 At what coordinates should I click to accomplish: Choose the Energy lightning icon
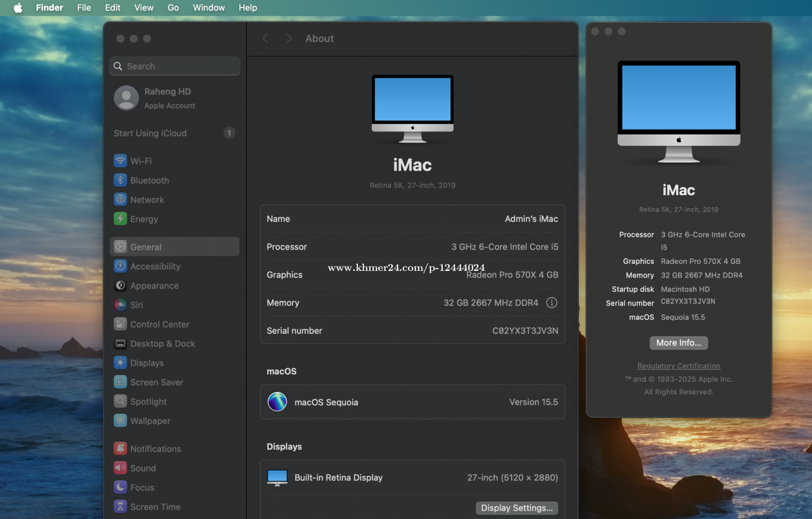coord(120,219)
